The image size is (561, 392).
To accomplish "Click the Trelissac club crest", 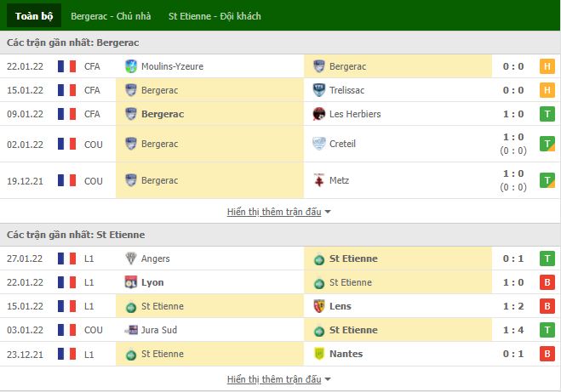I will pyautogui.click(x=318, y=90).
